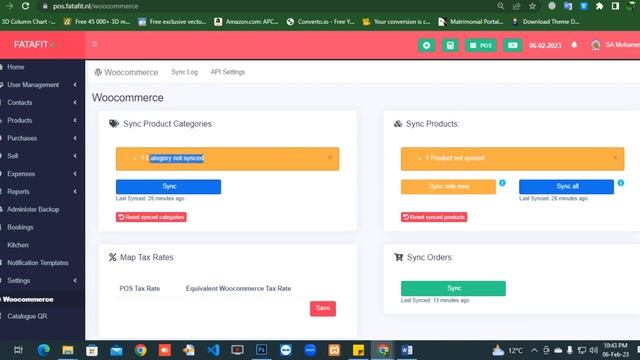Click Sync all products button
Screen dimensions: 640x360
coord(567,187)
